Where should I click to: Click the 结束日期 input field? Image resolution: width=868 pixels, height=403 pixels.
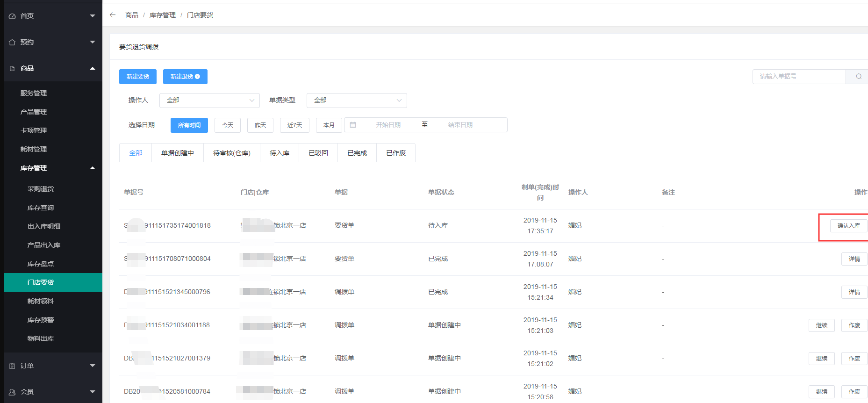pyautogui.click(x=460, y=125)
